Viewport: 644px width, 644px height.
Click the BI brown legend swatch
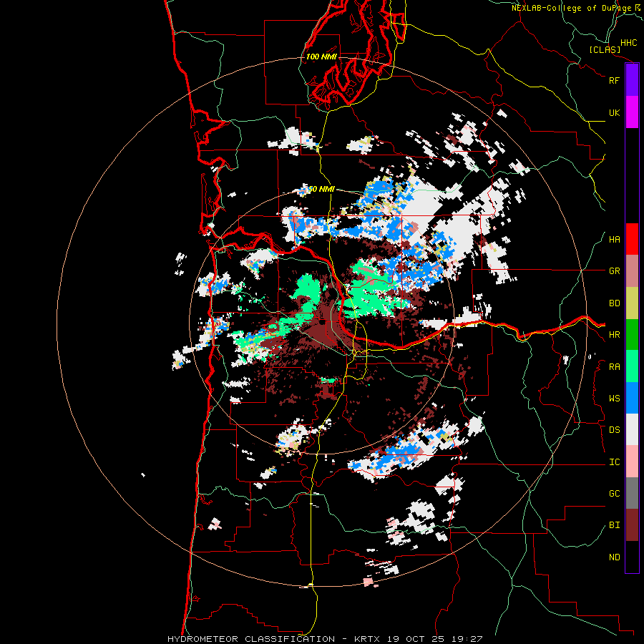[x=632, y=525]
